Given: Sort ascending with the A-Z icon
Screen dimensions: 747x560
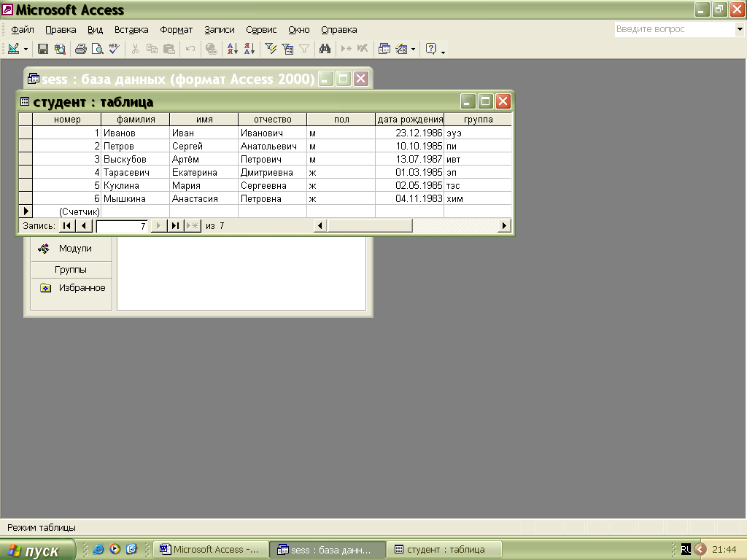Looking at the screenshot, I should coord(233,49).
